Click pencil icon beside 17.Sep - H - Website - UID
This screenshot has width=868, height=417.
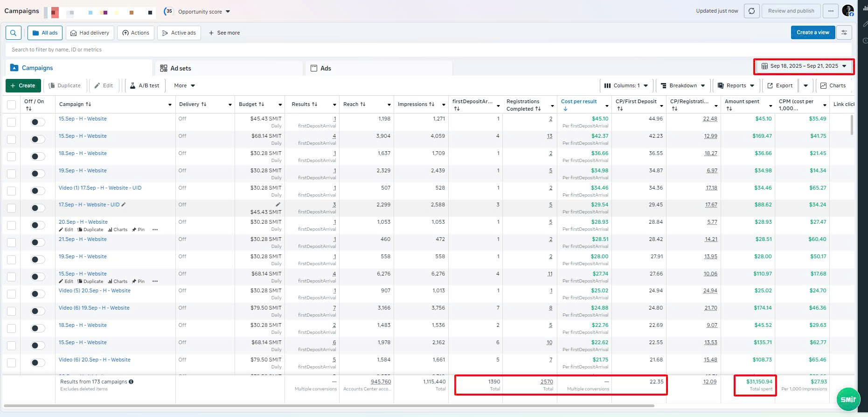coord(124,205)
